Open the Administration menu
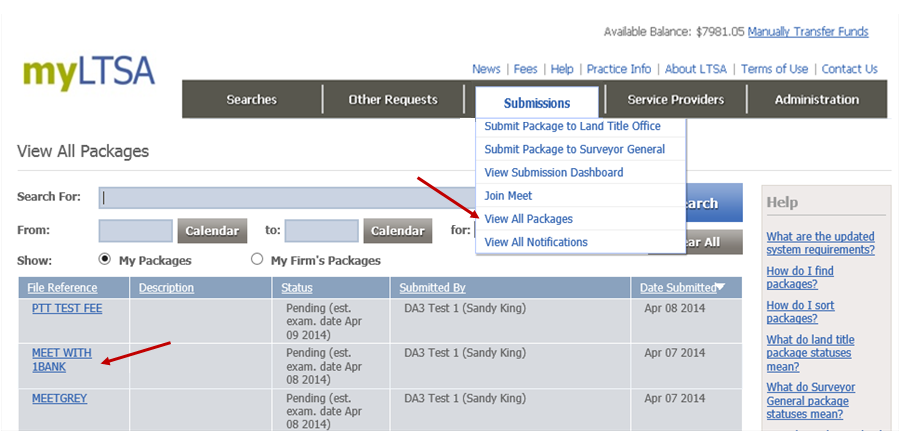Screen dimensions: 900x432 coord(817,100)
